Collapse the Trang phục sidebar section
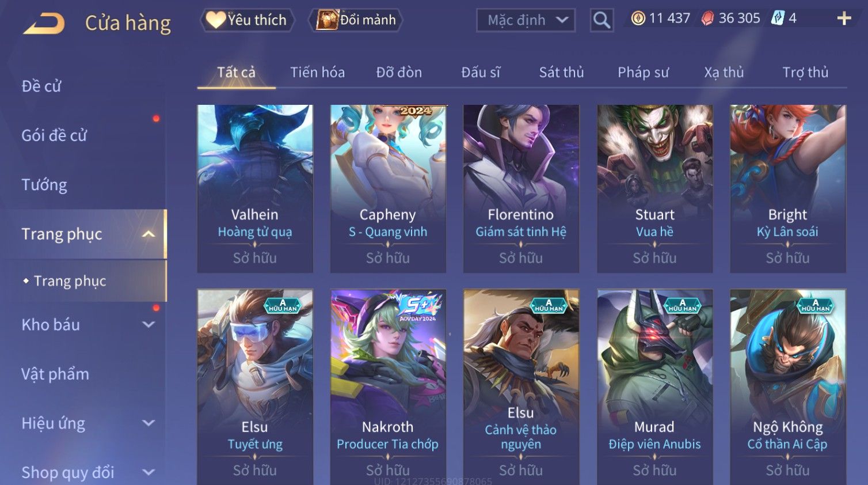Viewport: 868px width, 485px height. pos(149,234)
